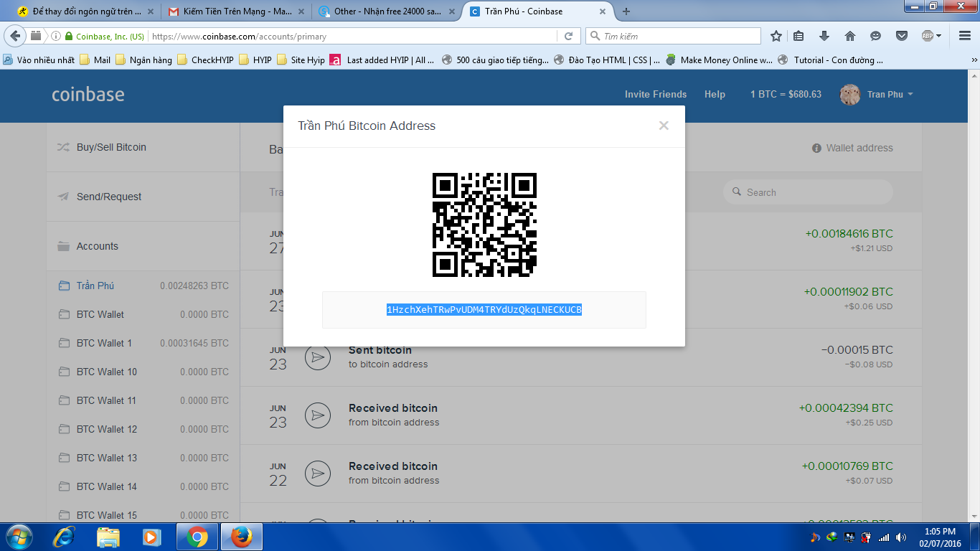
Task: Select the highlighted bitcoin address text
Action: click(x=484, y=310)
